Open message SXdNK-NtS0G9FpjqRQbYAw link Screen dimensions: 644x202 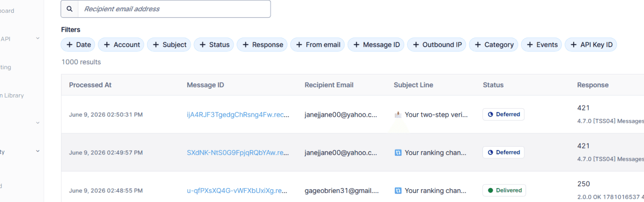[x=238, y=153]
